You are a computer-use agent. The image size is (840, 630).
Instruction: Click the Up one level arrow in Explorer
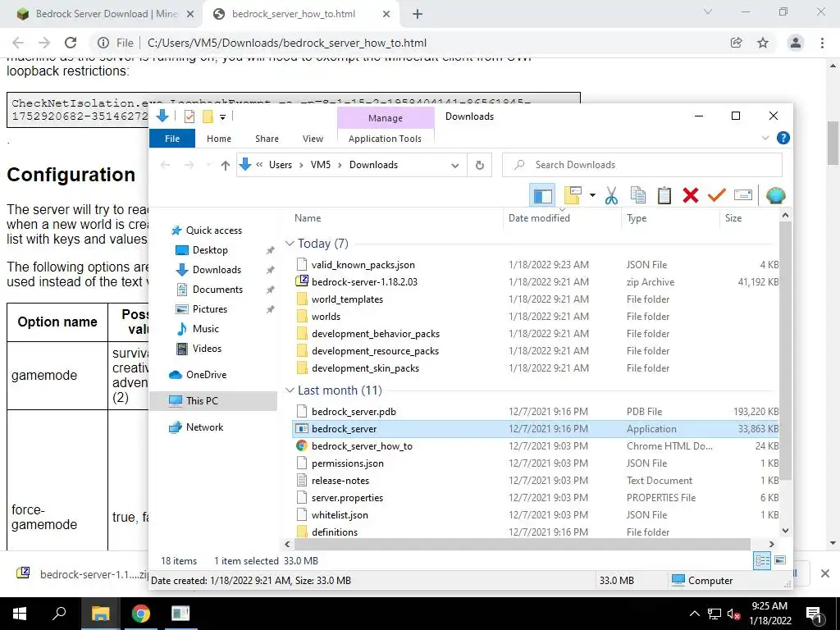point(226,165)
